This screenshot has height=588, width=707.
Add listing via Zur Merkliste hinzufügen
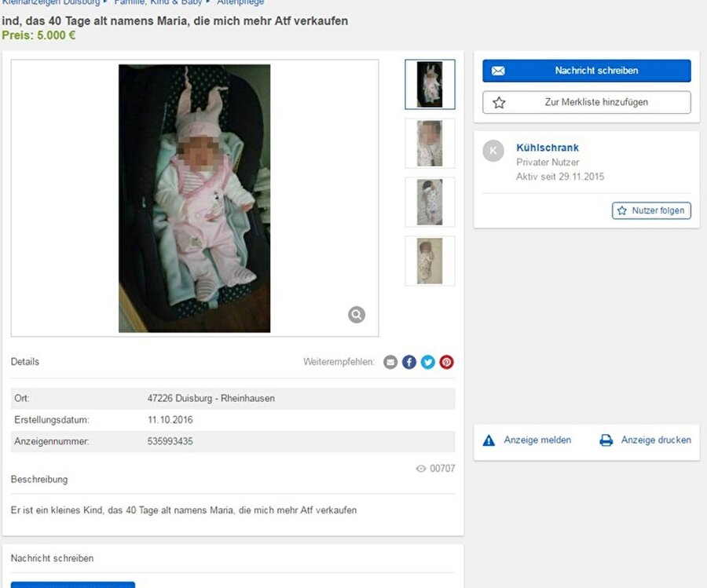587,102
